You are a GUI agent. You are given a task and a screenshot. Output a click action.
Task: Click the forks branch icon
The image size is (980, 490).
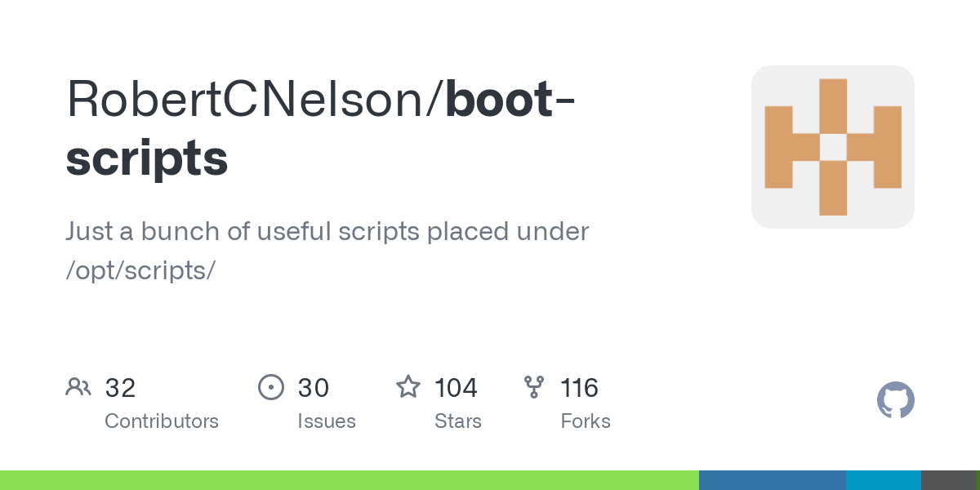pos(534,386)
